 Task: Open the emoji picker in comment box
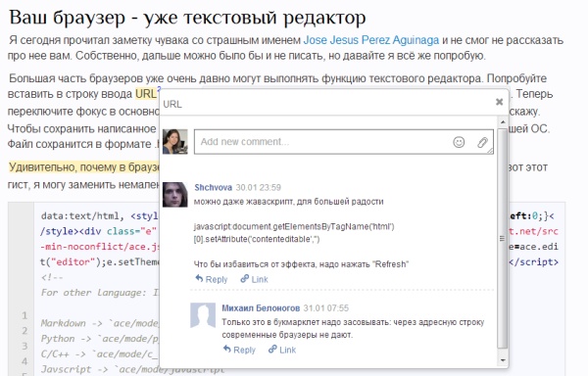(x=459, y=142)
